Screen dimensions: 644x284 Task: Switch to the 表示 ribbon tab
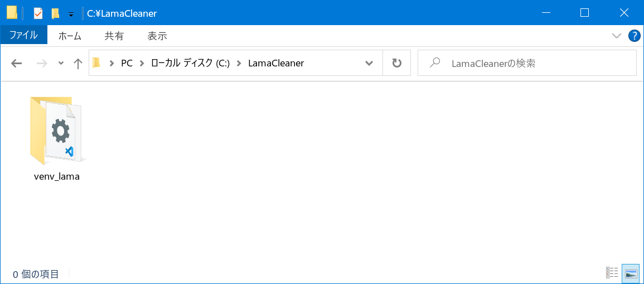pos(157,36)
